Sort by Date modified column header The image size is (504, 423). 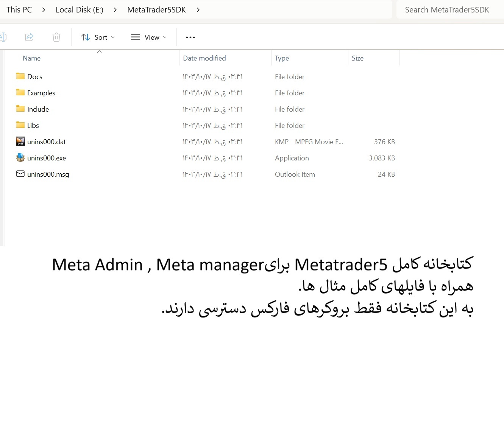pos(204,58)
